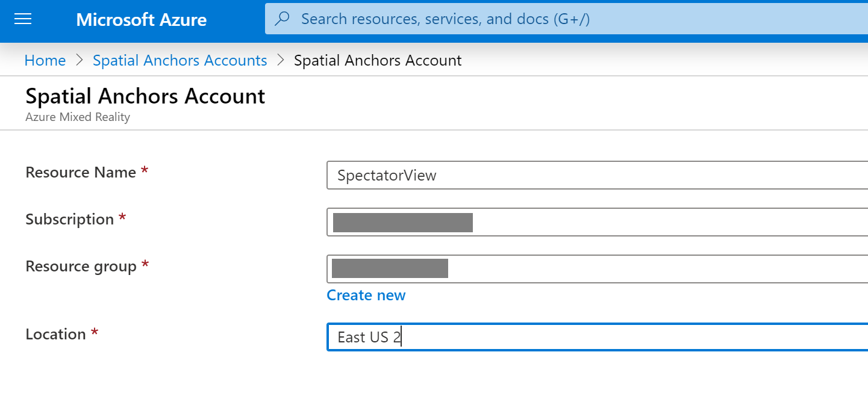868x414 pixels.
Task: Click the Create new link
Action: coord(366,295)
